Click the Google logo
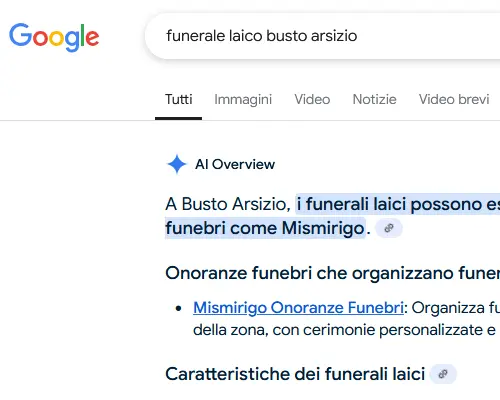500x400 pixels. tap(54, 37)
